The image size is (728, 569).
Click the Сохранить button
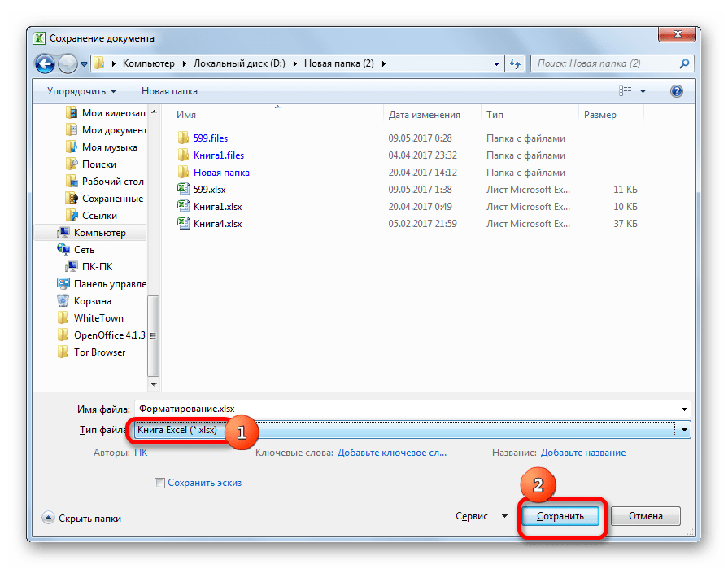[x=560, y=516]
